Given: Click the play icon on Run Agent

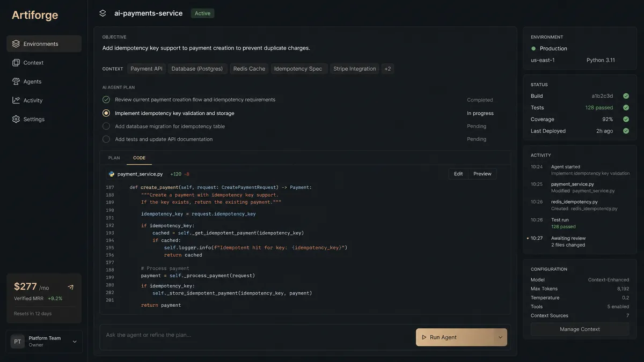Looking at the screenshot, I should (423, 337).
